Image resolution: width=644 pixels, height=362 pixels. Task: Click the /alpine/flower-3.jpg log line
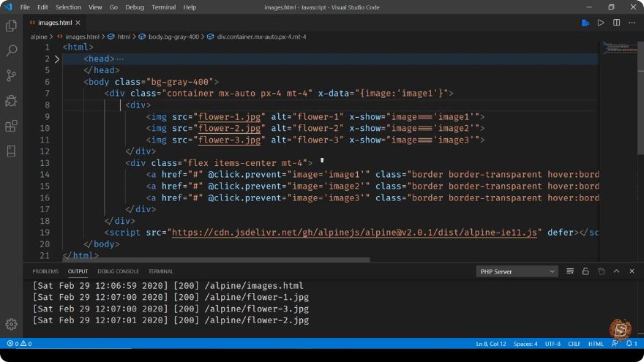[171, 309]
